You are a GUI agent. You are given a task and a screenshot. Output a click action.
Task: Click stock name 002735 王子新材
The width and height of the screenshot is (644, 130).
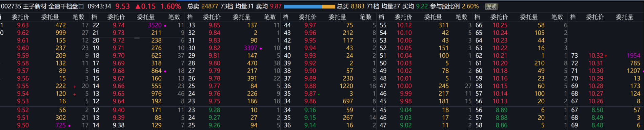24,6
